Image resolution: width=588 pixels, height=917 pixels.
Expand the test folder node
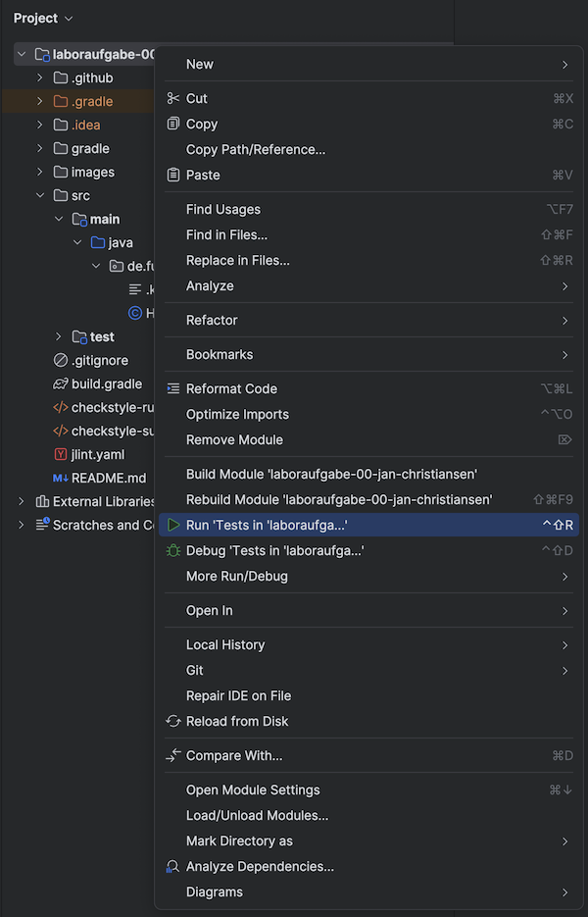pyautogui.click(x=59, y=337)
